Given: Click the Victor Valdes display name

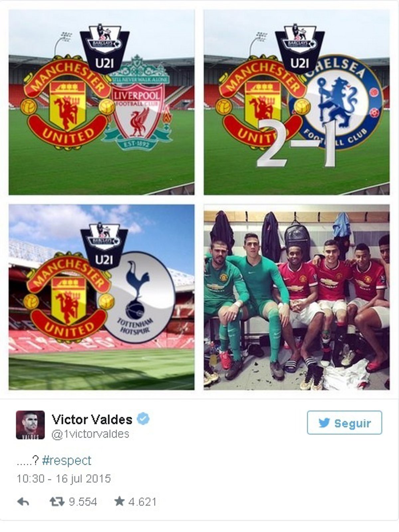Looking at the screenshot, I should tap(92, 419).
